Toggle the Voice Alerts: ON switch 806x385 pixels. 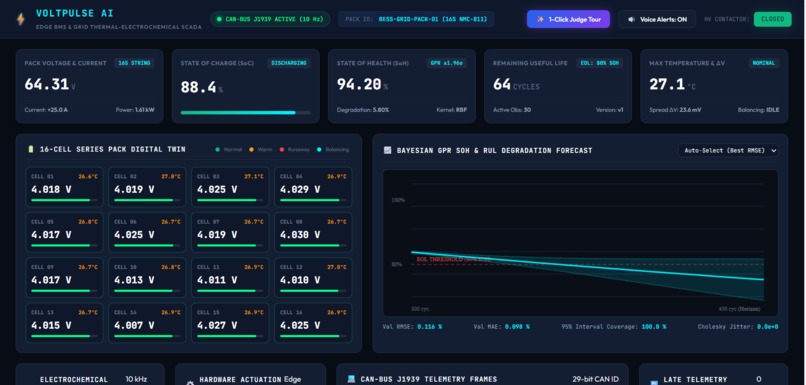[657, 20]
